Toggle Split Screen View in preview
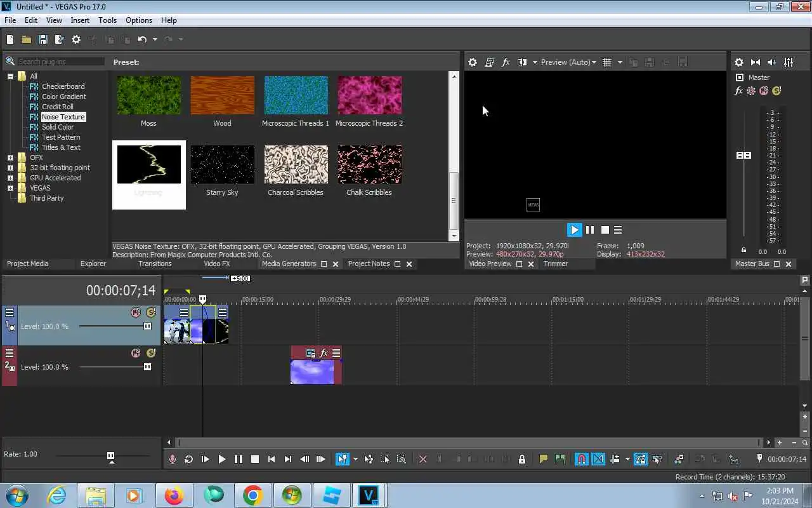The width and height of the screenshot is (812, 508). [522, 62]
